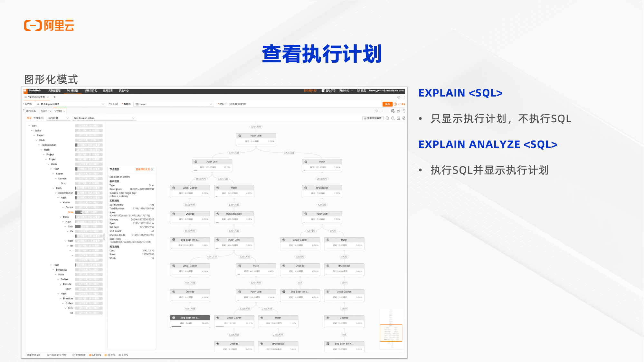644x362 pixels.
Task: Click the minimap thumbnail preview
Action: [390, 332]
